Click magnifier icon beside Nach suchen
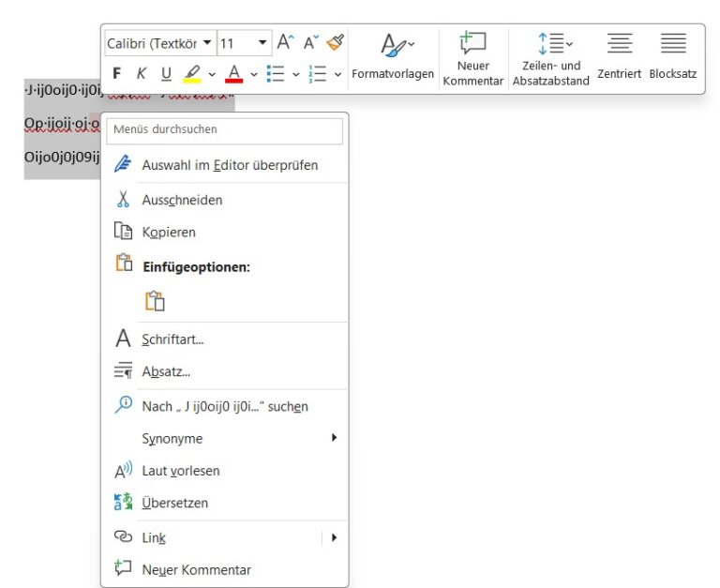720x588 pixels. tap(123, 405)
